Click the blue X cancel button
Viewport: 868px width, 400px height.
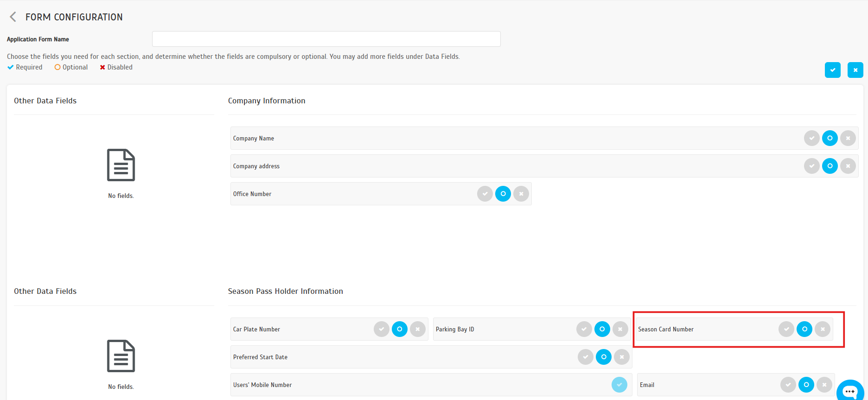click(855, 70)
